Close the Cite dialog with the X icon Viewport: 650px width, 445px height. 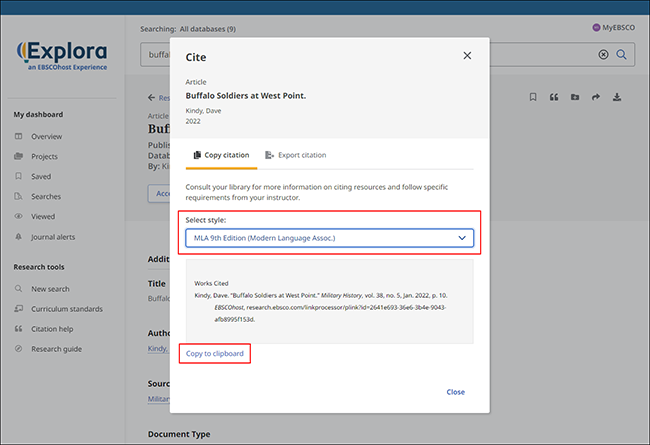[x=467, y=56]
